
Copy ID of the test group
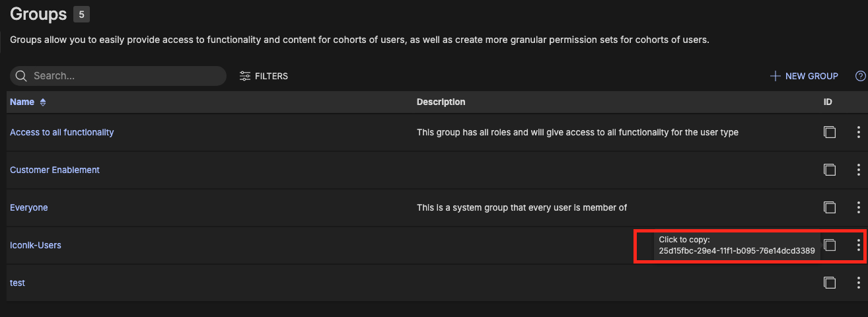pos(830,283)
